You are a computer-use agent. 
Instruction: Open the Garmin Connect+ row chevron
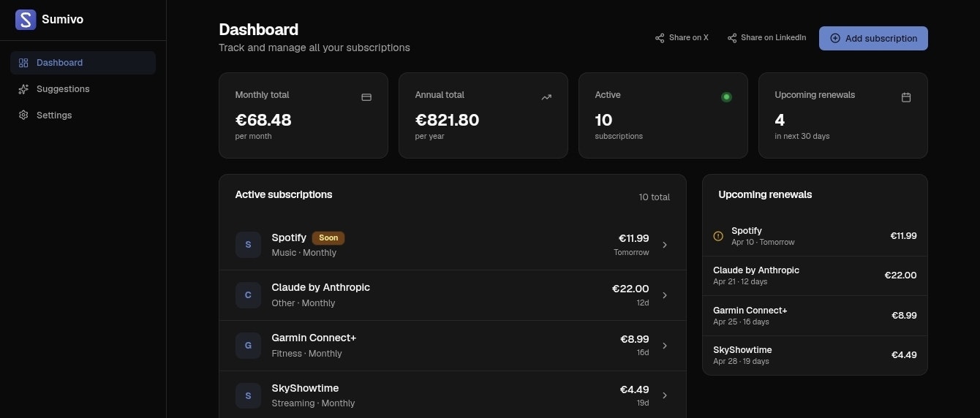click(x=665, y=346)
